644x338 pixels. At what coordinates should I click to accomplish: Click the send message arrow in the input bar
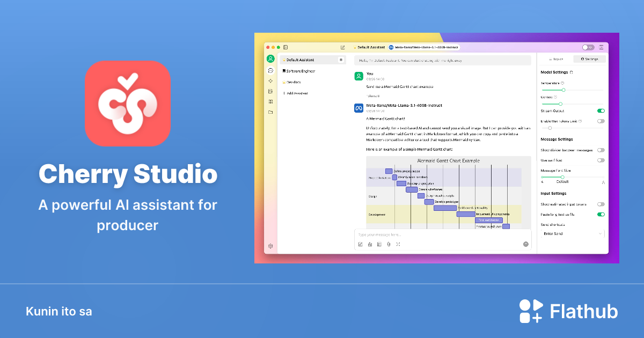pyautogui.click(x=526, y=244)
